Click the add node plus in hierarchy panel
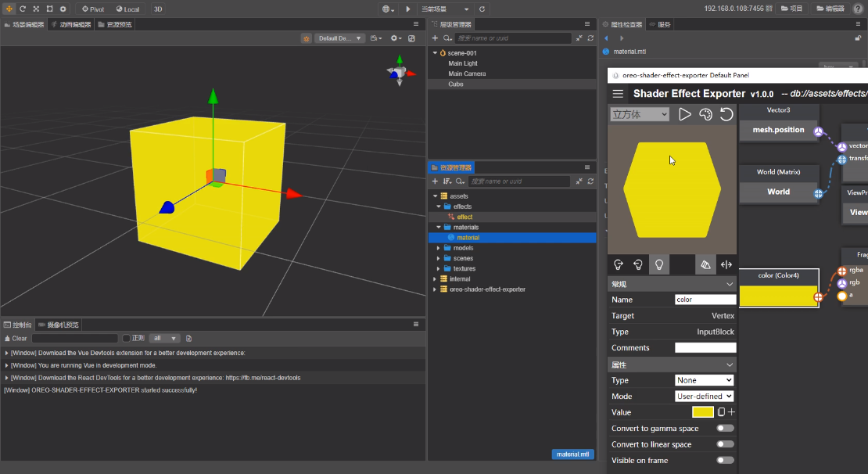The width and height of the screenshot is (868, 474). (435, 38)
